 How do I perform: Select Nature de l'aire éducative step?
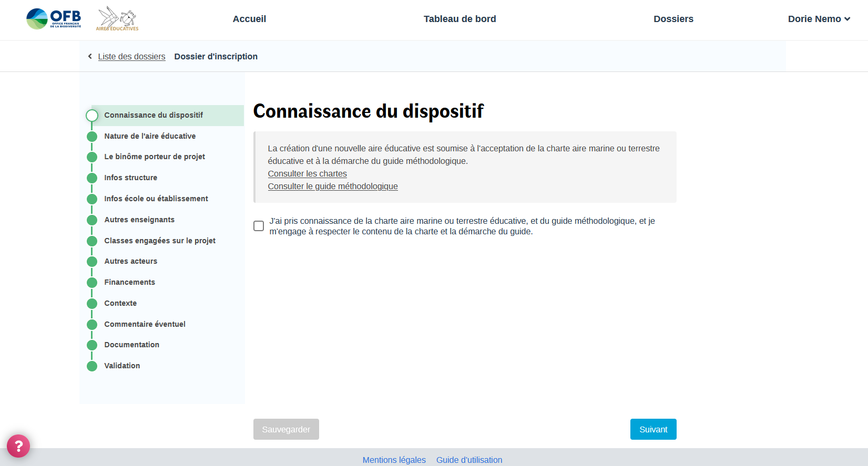pyautogui.click(x=150, y=136)
